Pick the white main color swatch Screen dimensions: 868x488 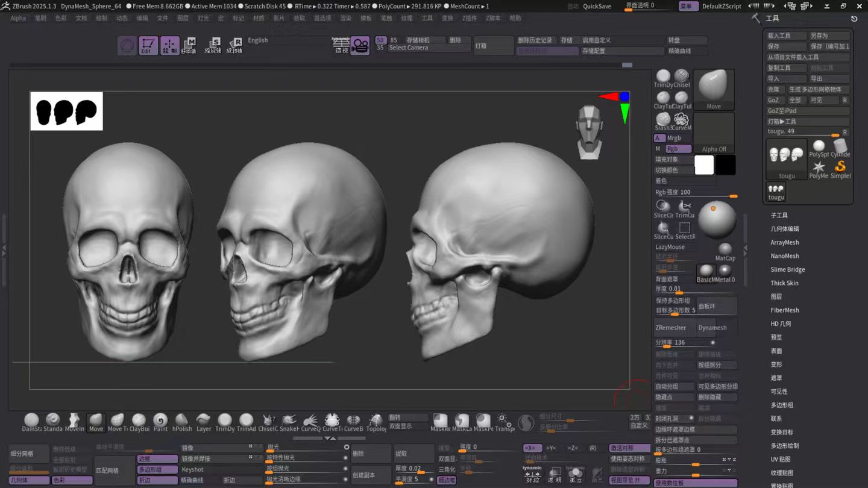tap(704, 165)
